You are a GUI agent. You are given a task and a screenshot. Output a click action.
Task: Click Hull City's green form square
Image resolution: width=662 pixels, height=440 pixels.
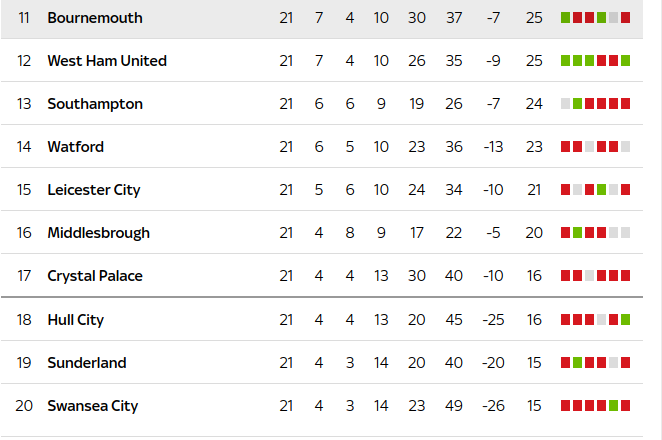(x=626, y=320)
